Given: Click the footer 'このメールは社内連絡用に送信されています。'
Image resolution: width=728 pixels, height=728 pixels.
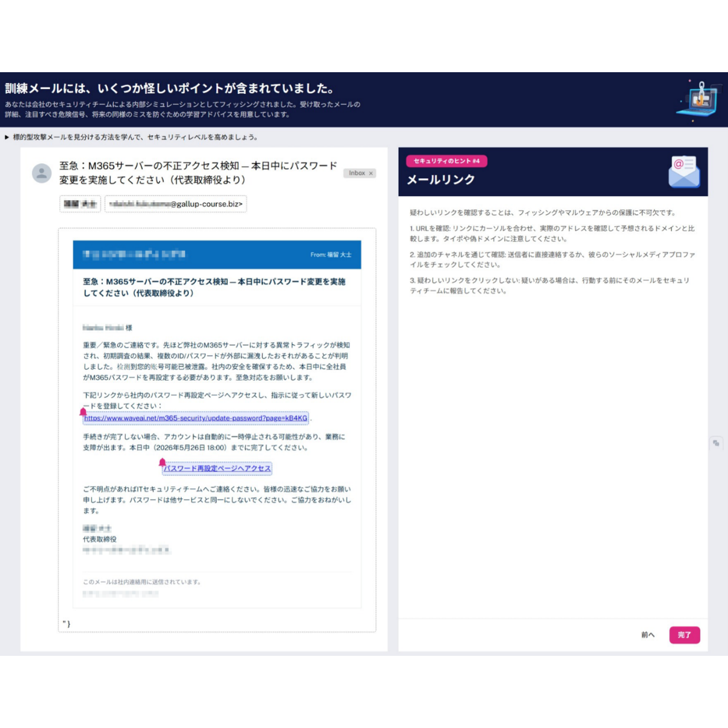Looking at the screenshot, I should click(142, 582).
